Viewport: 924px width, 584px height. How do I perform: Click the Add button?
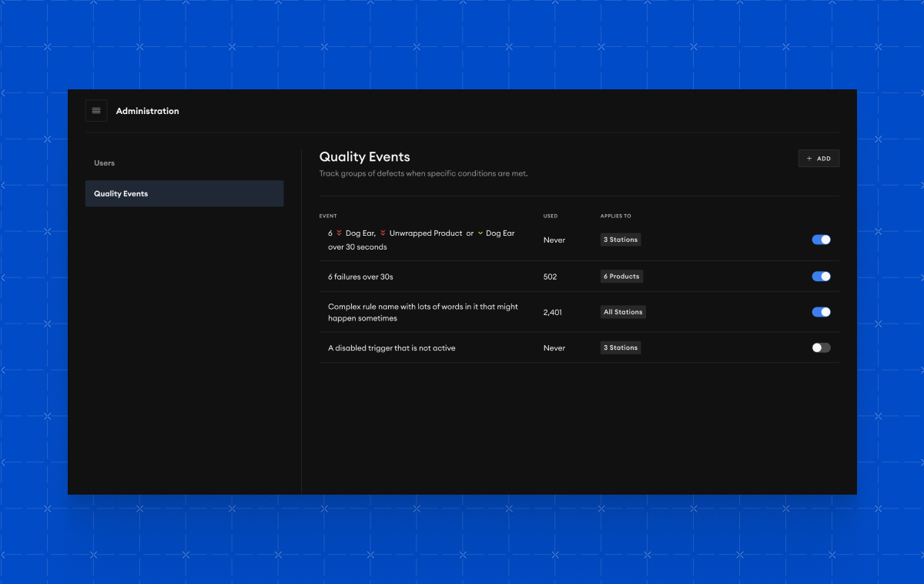click(x=819, y=158)
